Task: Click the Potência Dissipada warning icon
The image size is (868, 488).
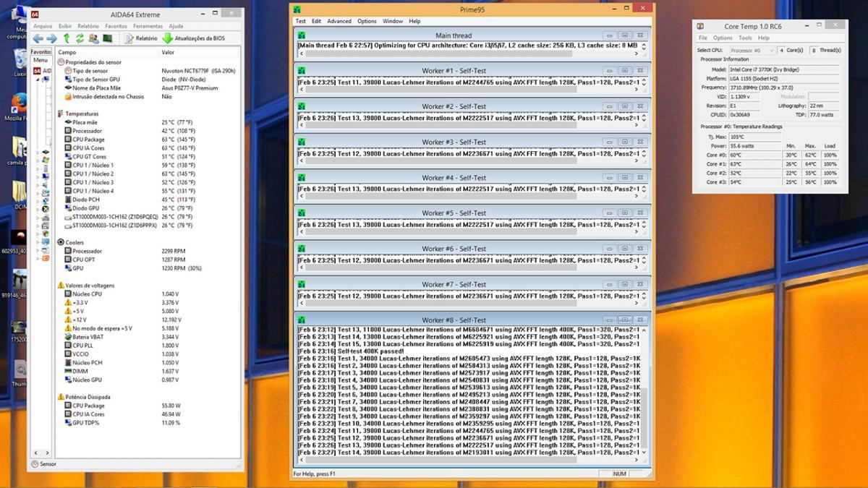Action: tap(61, 397)
